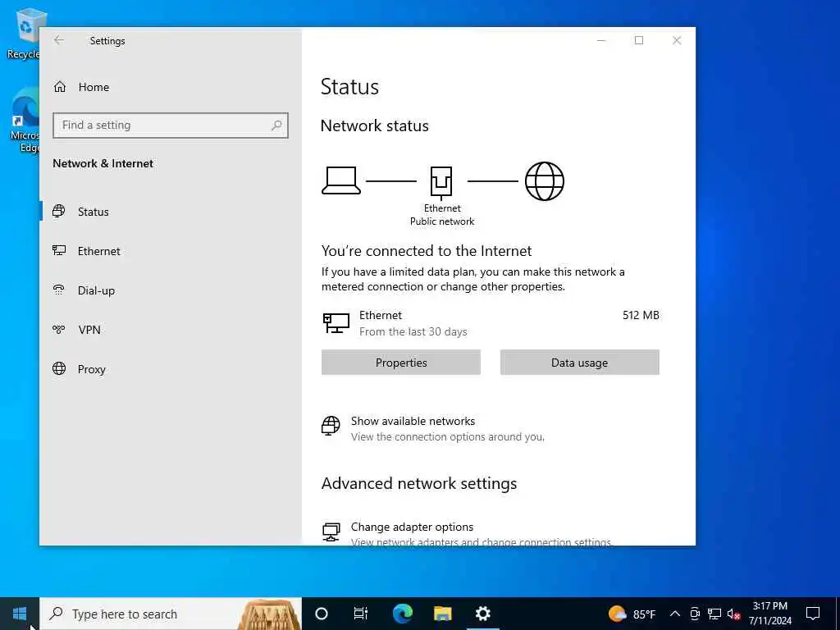Click the Dial-up icon in the sidebar
This screenshot has width=840, height=630.
pyautogui.click(x=59, y=290)
